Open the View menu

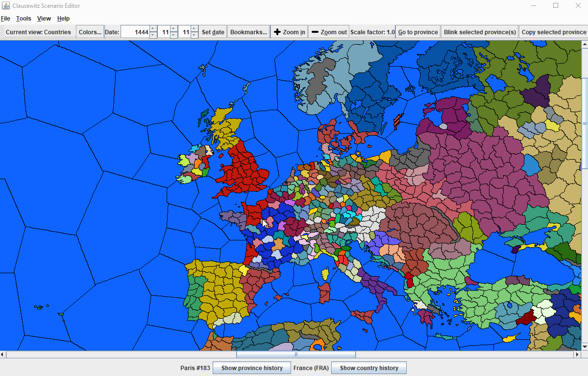[x=44, y=19]
